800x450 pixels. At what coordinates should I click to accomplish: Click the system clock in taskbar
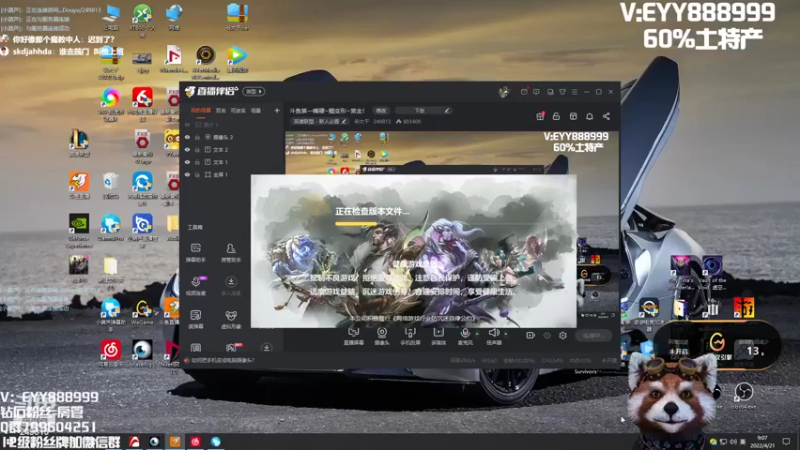tap(762, 441)
